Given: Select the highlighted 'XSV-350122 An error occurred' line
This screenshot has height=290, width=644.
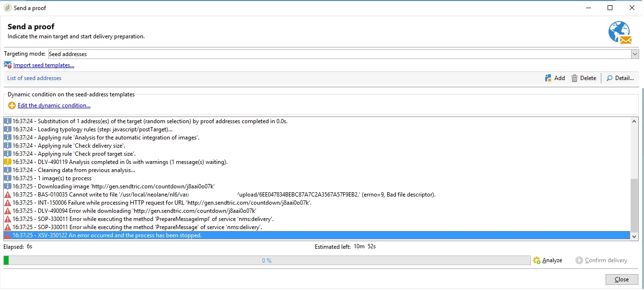Looking at the screenshot, I should click(316, 235).
